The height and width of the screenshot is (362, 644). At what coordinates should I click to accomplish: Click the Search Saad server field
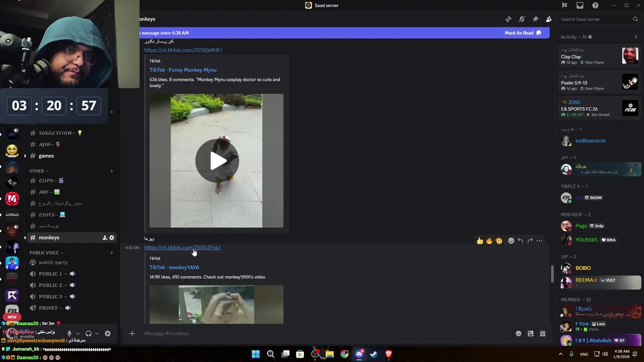coord(599,19)
